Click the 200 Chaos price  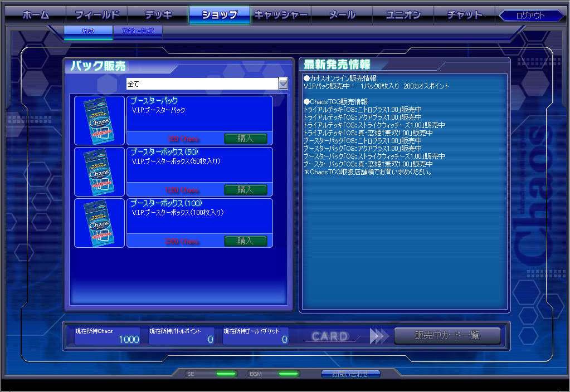tap(183, 139)
